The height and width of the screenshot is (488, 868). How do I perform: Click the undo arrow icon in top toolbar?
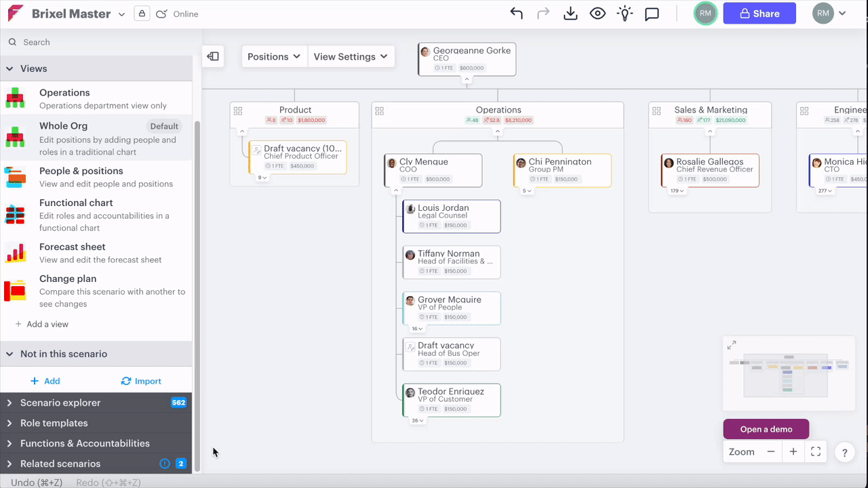[517, 14]
